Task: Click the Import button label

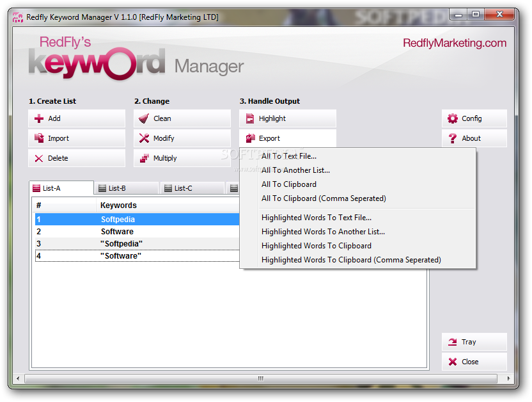Action: click(58, 138)
